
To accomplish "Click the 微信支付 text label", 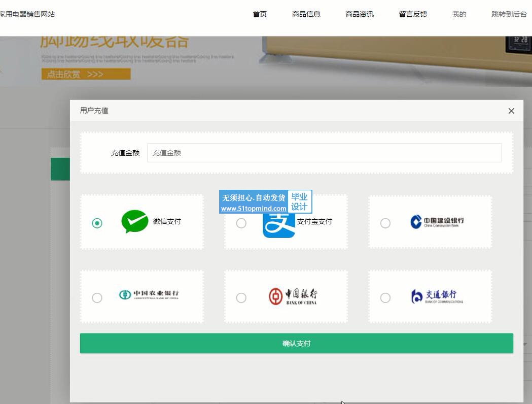I will click(x=167, y=221).
